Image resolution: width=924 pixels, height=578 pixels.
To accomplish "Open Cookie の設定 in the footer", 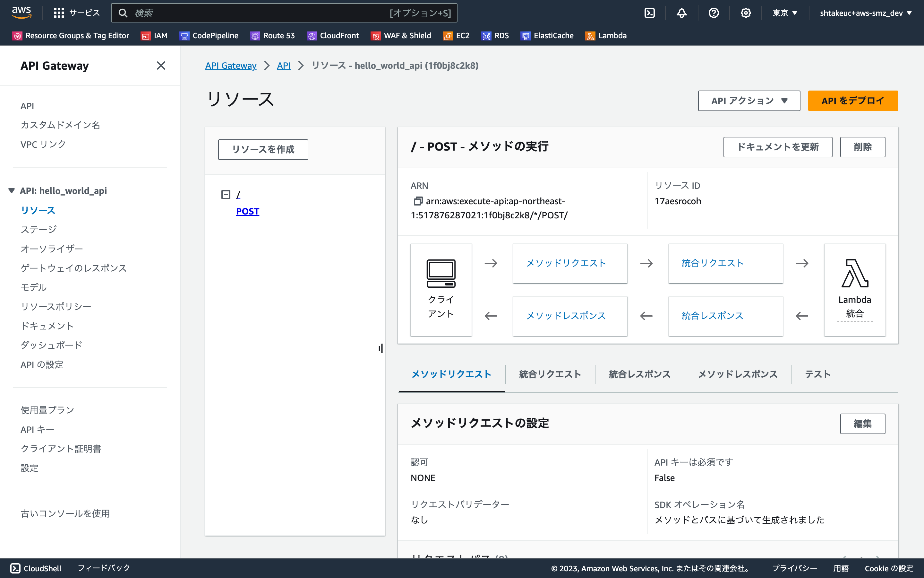I will coord(889,568).
